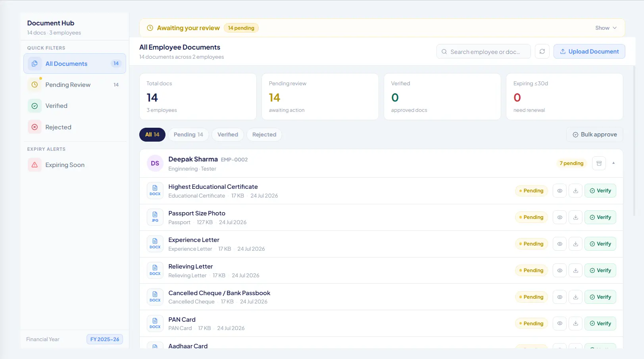Verify the Cancelled Cheque / Bank Passbook
The width and height of the screenshot is (644, 359).
point(600,297)
